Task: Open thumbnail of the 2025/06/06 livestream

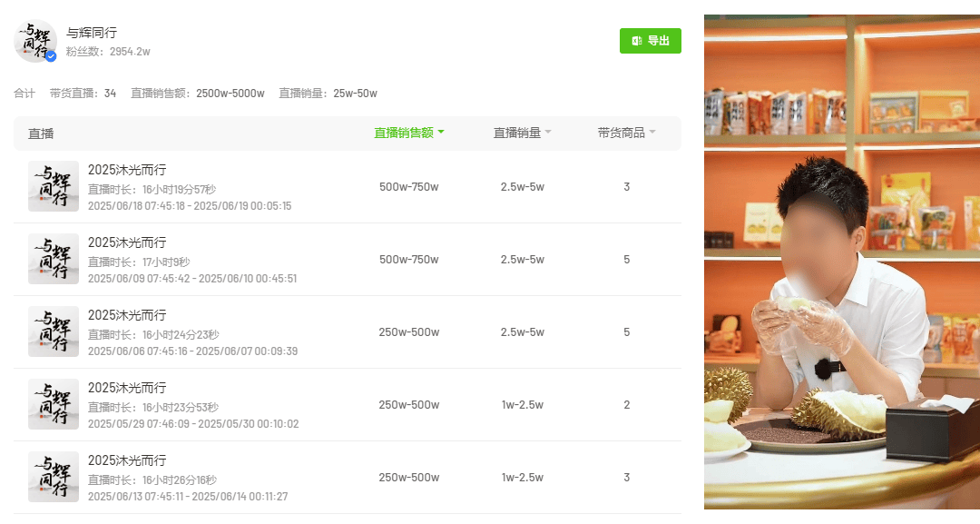Action: 54,331
